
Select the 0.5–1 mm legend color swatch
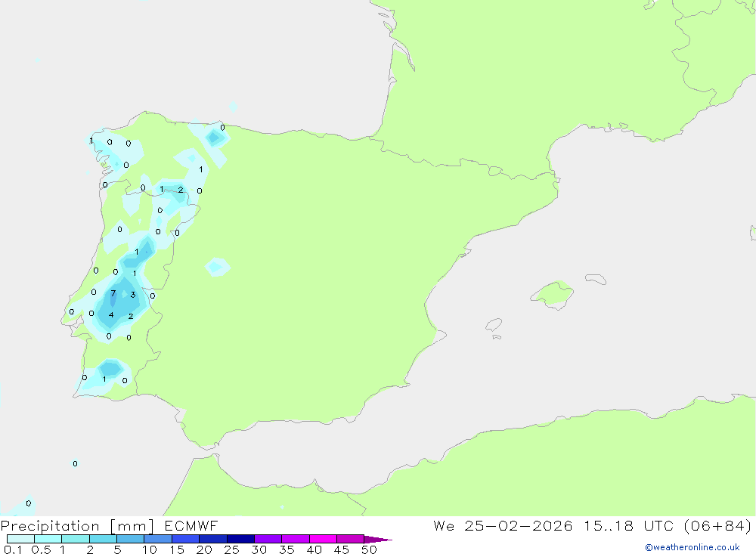point(48,539)
